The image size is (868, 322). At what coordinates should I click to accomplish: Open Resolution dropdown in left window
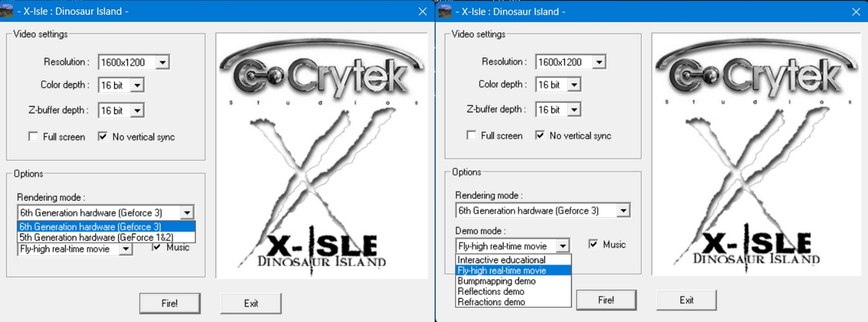163,62
